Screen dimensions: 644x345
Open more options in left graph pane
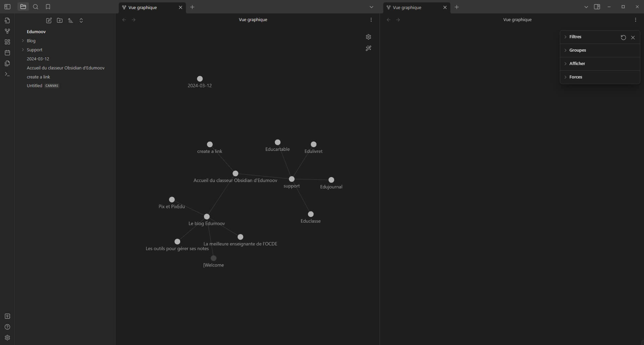point(371,20)
